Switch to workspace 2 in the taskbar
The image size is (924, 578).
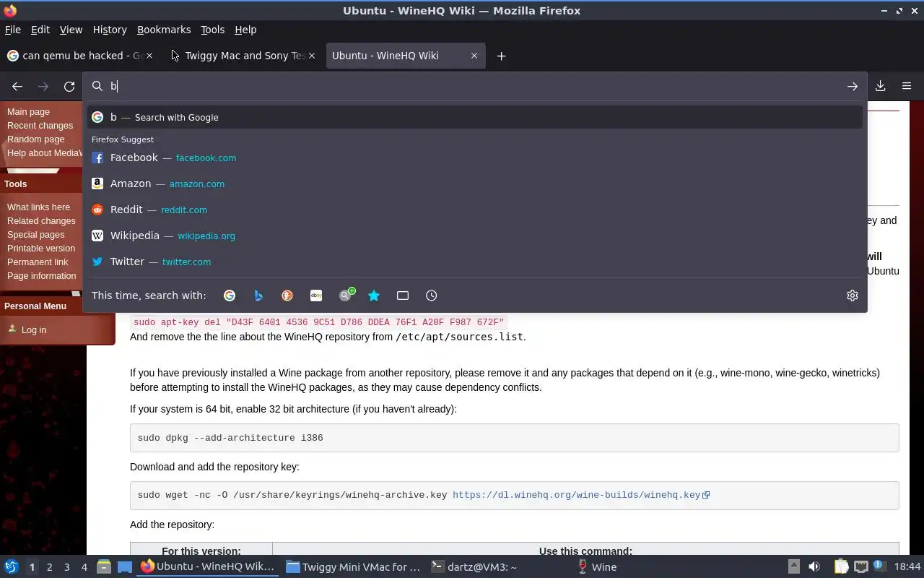(49, 567)
